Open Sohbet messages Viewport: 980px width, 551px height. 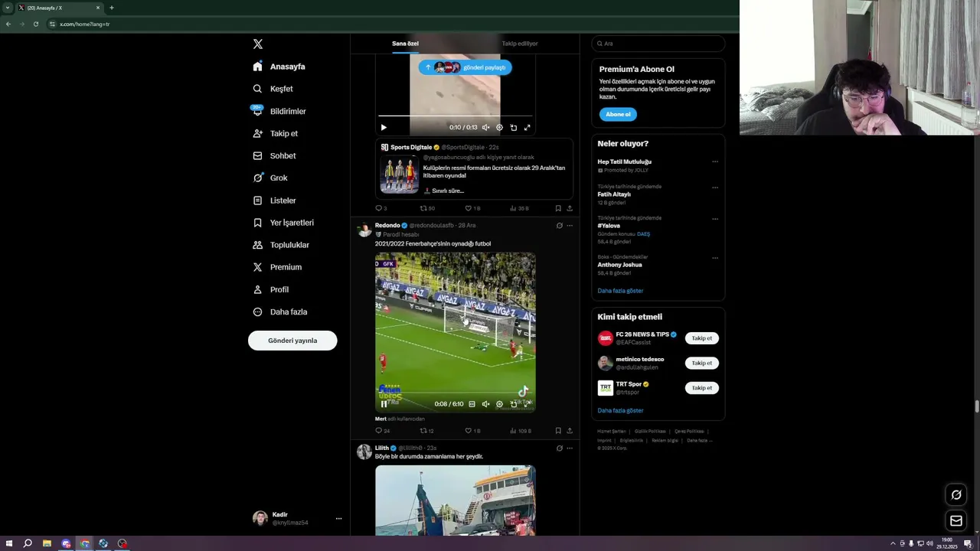274,155
